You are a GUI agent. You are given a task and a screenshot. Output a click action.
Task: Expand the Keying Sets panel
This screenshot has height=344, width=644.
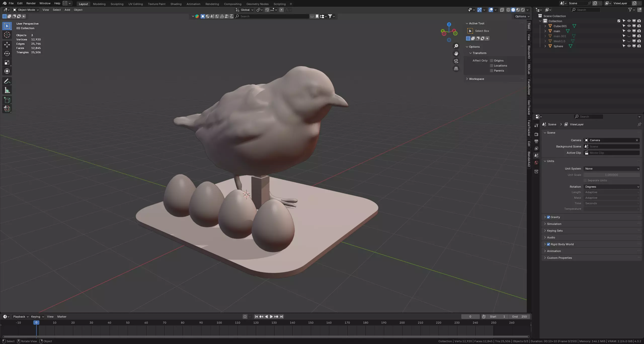(x=554, y=231)
